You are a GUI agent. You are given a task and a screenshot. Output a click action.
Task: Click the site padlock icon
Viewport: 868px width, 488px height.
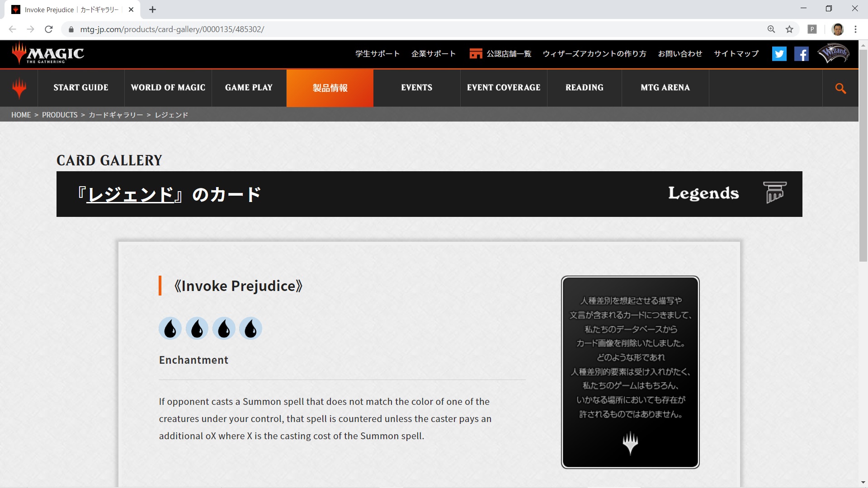pos(71,29)
